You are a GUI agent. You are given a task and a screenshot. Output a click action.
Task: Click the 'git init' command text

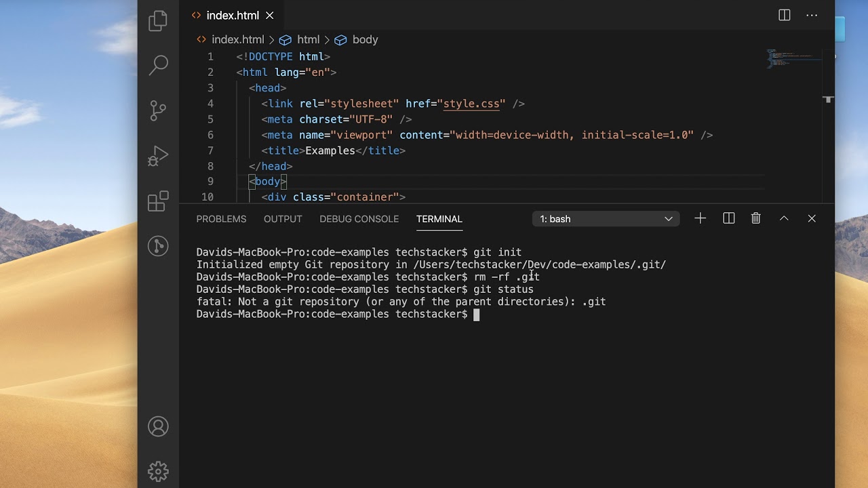click(x=498, y=252)
